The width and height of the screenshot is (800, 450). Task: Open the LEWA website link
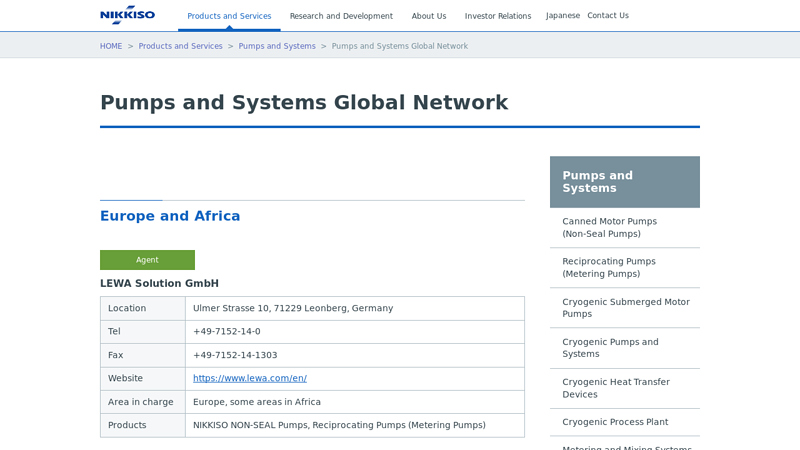coord(250,378)
